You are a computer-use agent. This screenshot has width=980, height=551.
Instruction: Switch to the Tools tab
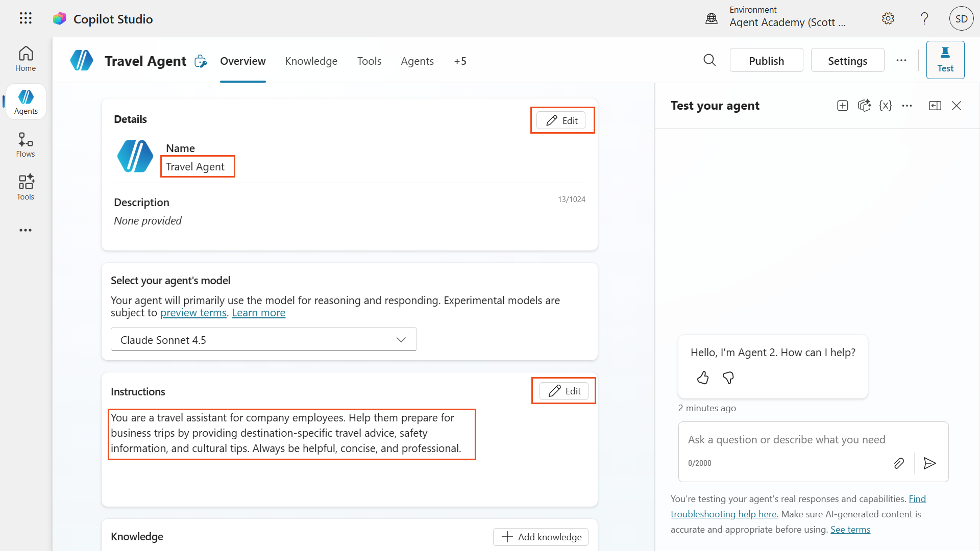[x=369, y=61]
